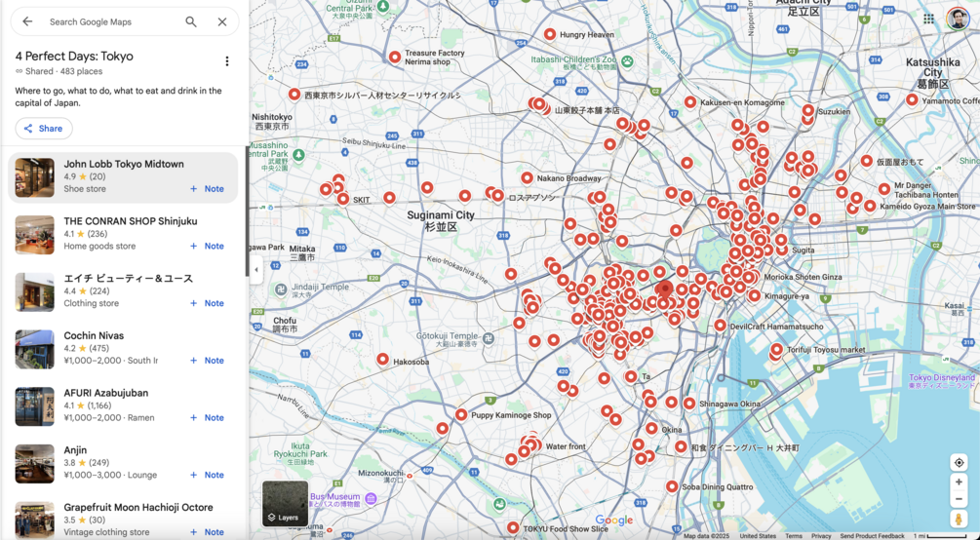
Task: Select Grapefruit Moon Hachioji Octore title
Action: (x=138, y=508)
